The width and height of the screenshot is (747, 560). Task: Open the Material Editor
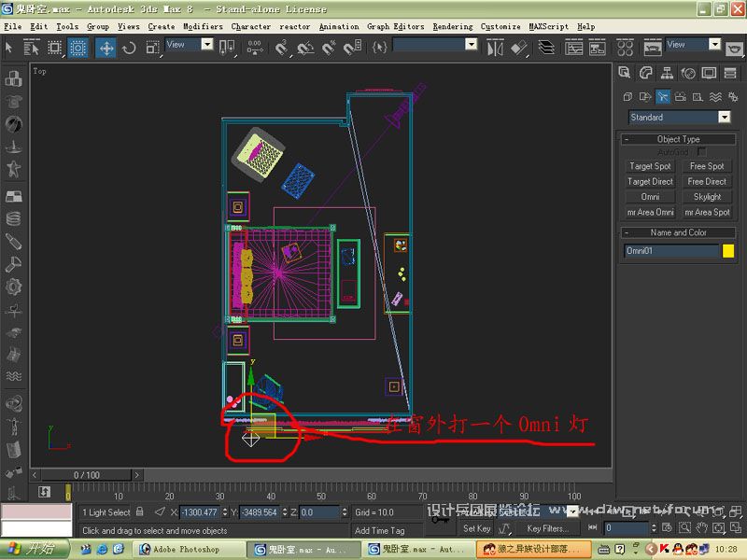[x=625, y=48]
